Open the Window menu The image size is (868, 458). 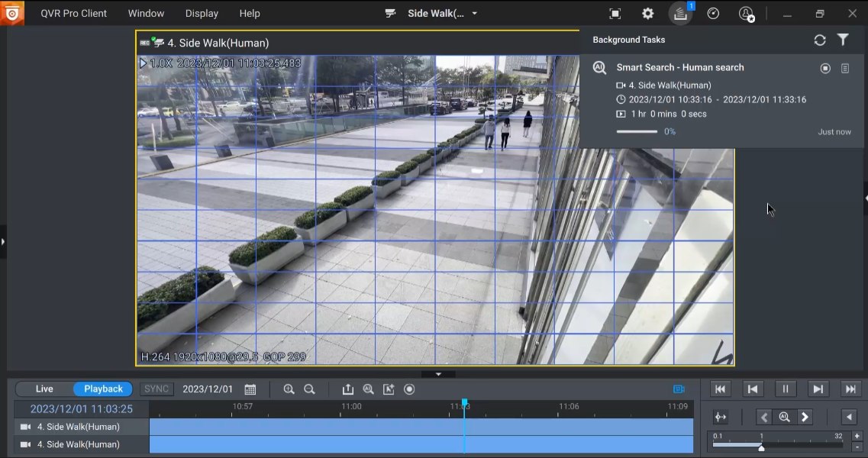146,14
